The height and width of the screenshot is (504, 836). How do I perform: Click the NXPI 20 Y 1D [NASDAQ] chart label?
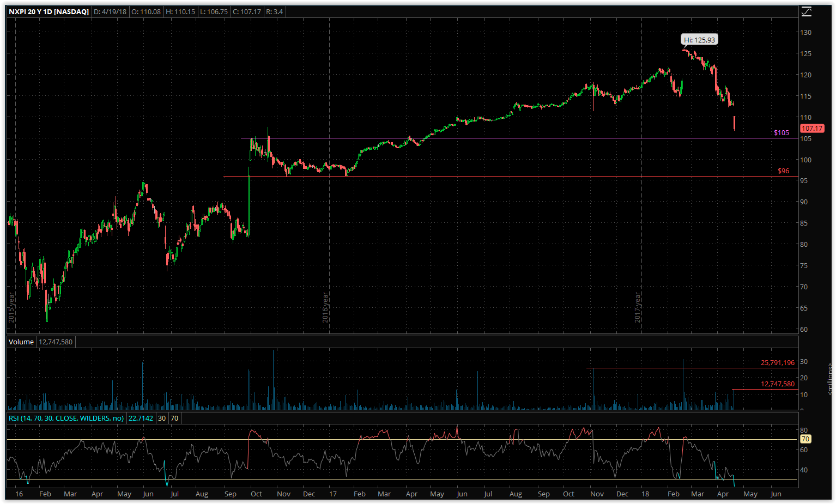(49, 11)
